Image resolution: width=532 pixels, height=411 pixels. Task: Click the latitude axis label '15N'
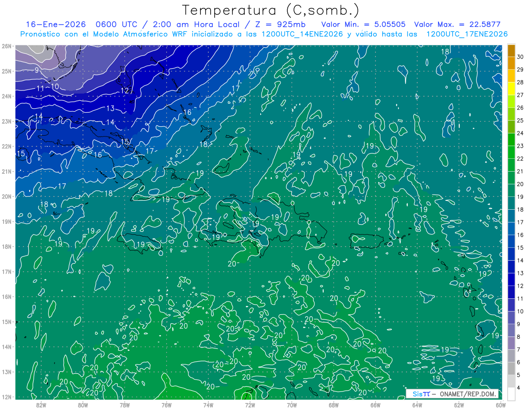pyautogui.click(x=7, y=321)
